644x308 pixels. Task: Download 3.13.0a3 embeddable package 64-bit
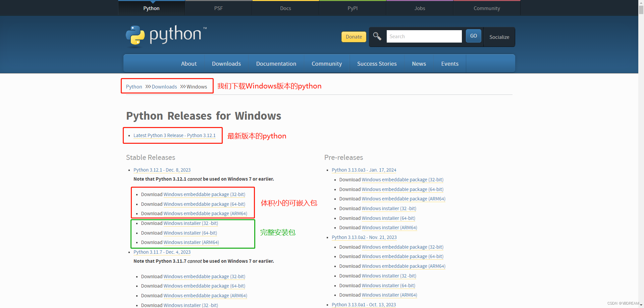[x=402, y=189]
